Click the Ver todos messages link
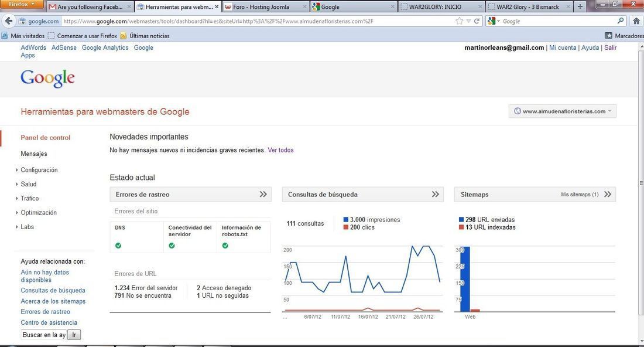Screen dimensions: 644x347 pos(280,150)
